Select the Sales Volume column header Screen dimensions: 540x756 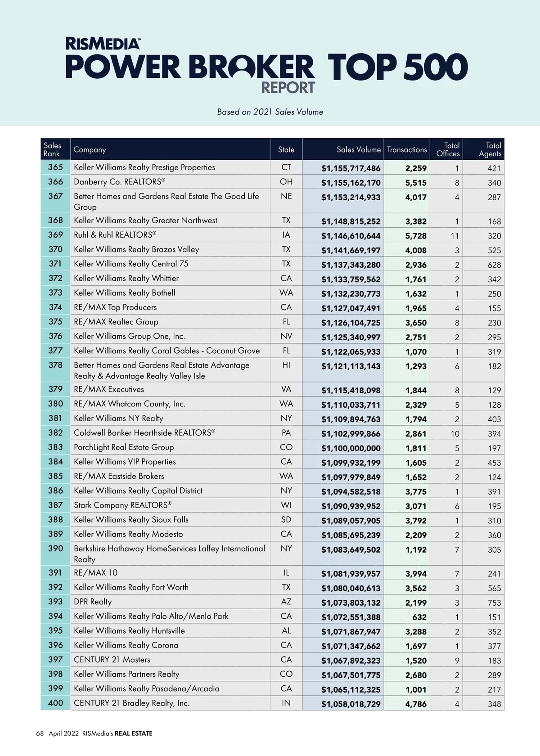(x=358, y=150)
